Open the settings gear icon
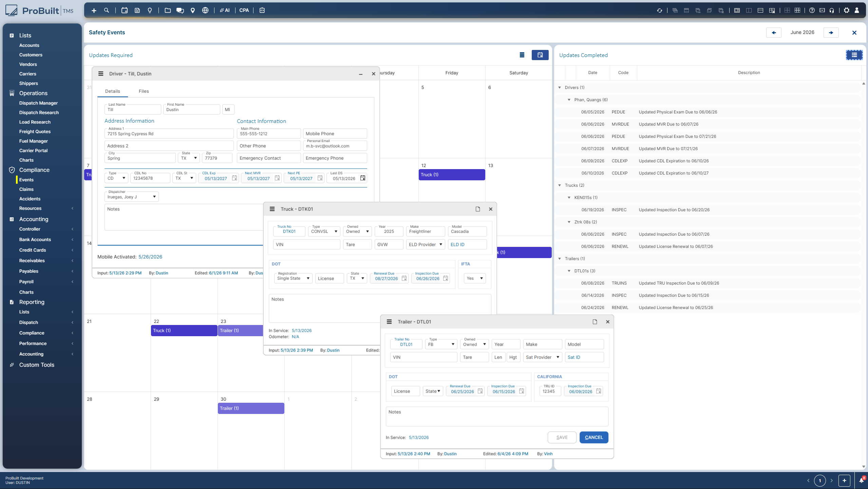The height and width of the screenshot is (489, 868). click(x=847, y=11)
